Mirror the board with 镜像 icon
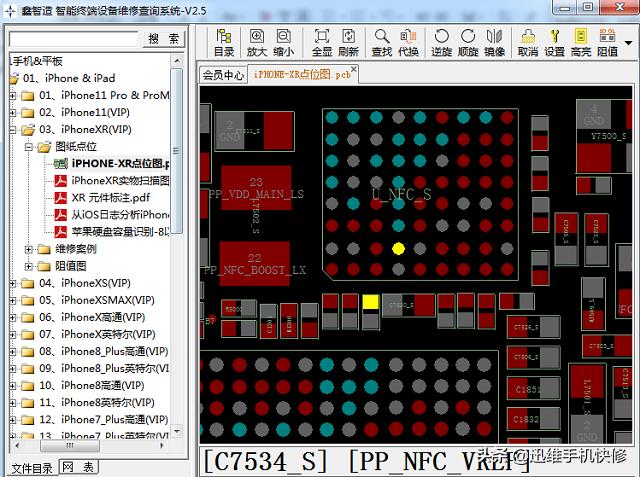This screenshot has width=640, height=477. (494, 42)
